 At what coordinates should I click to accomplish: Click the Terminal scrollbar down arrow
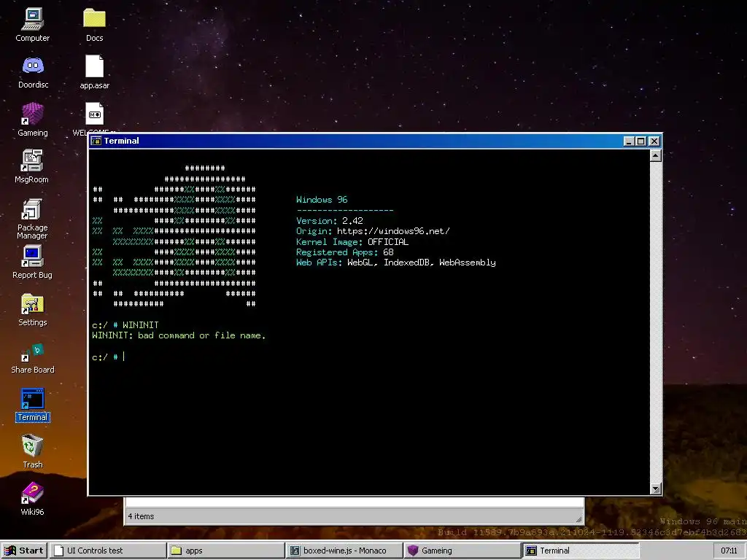656,489
